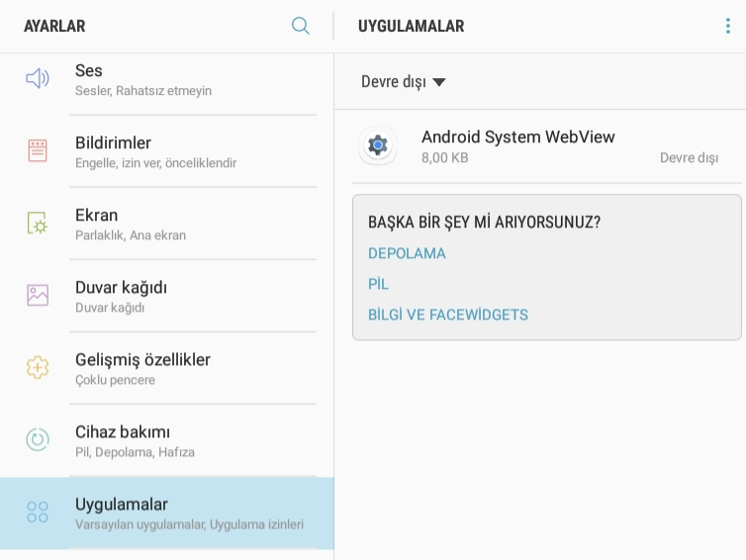This screenshot has width=746, height=560.
Task: Select the Duvar kağıdı settings entry
Action: tap(167, 296)
